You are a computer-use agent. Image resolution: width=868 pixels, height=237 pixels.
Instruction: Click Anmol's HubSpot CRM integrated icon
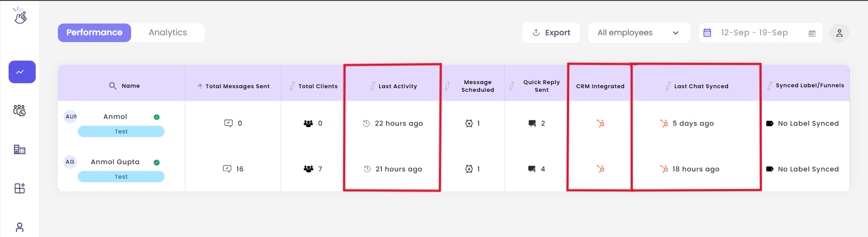tap(600, 123)
